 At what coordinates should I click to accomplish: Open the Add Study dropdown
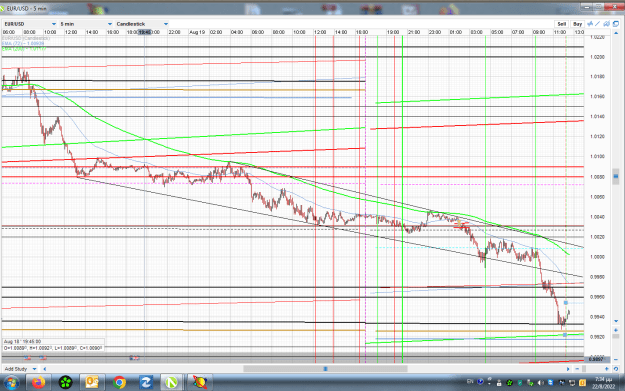(20, 369)
